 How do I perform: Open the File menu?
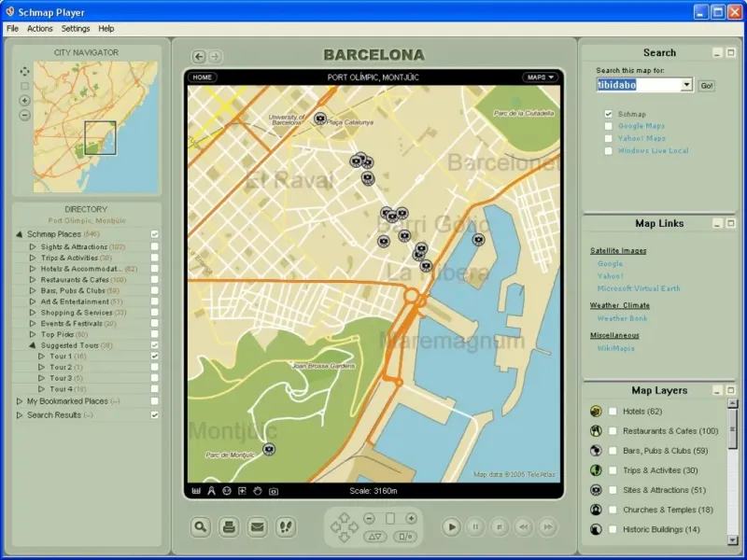pos(12,29)
